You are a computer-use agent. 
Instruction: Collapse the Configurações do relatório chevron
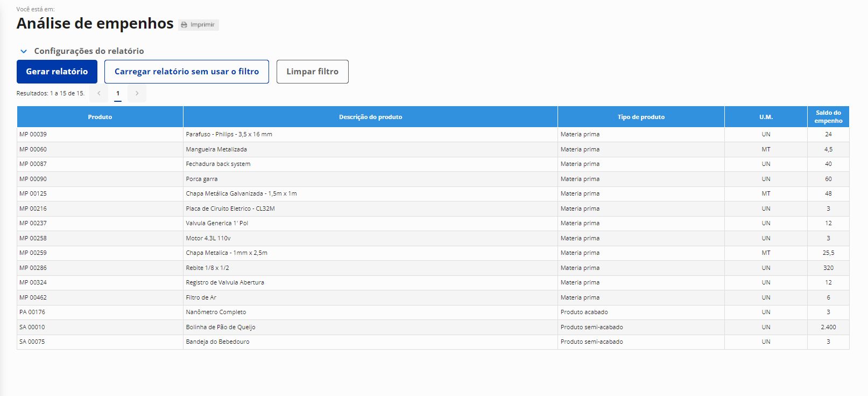[24, 51]
